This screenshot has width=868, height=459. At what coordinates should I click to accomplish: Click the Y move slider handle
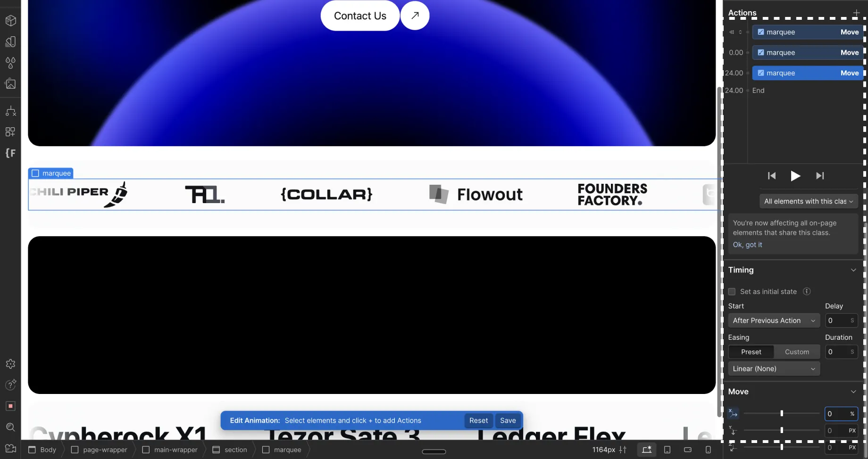click(x=782, y=430)
